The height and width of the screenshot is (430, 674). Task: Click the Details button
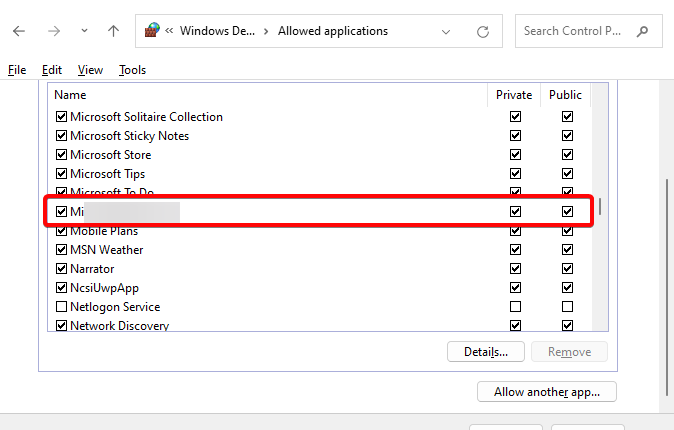[486, 352]
